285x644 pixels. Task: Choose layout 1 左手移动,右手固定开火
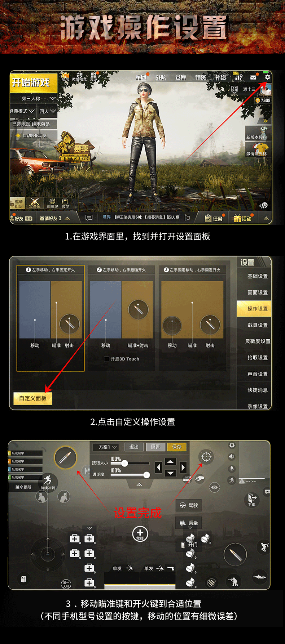(51, 318)
